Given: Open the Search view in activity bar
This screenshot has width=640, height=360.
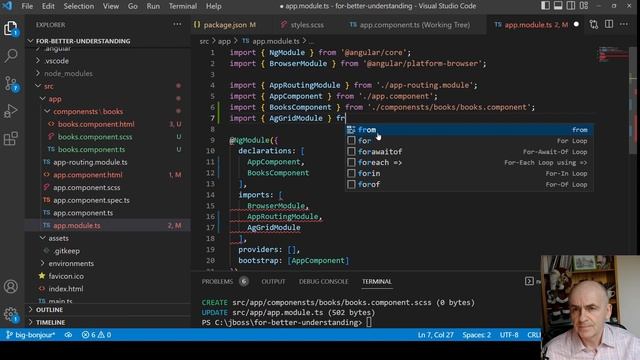Looking at the screenshot, I should click(11, 55).
